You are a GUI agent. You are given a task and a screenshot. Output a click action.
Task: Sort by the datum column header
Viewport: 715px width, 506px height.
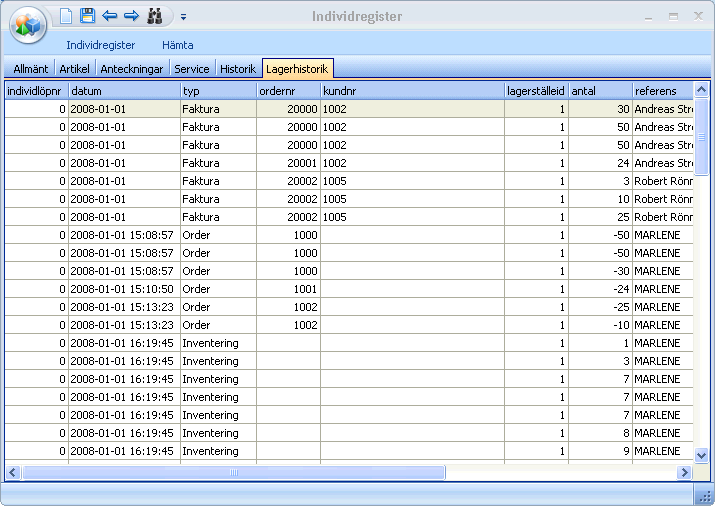(x=123, y=91)
